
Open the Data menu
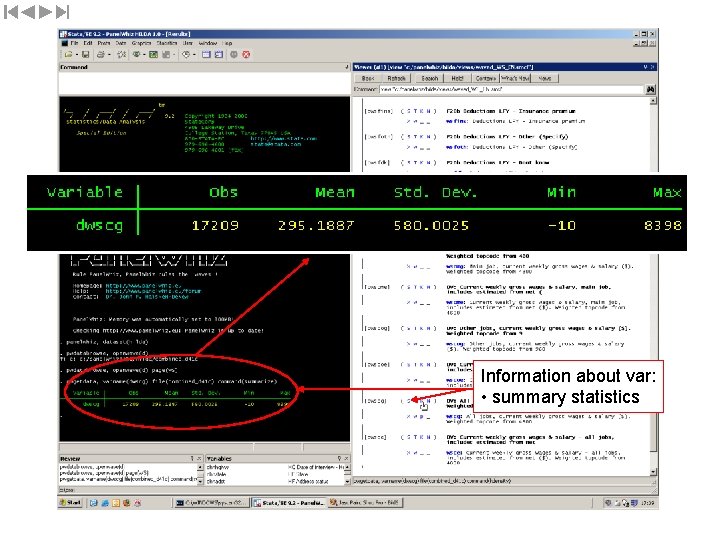point(121,43)
